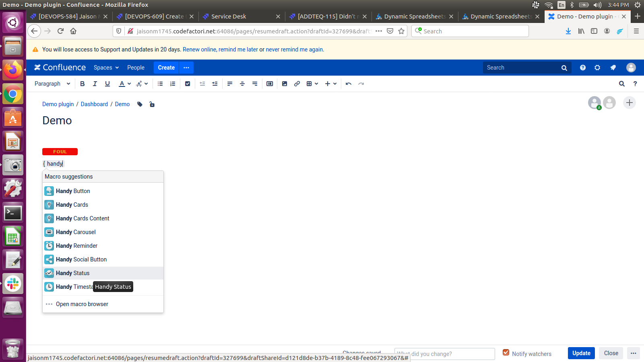Undo the last edit

pyautogui.click(x=349, y=84)
